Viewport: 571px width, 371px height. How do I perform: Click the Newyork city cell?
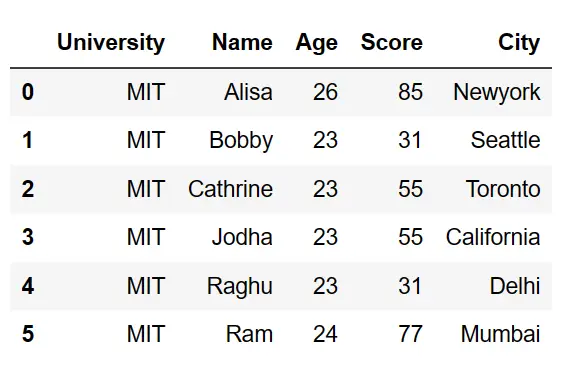pyautogui.click(x=496, y=92)
